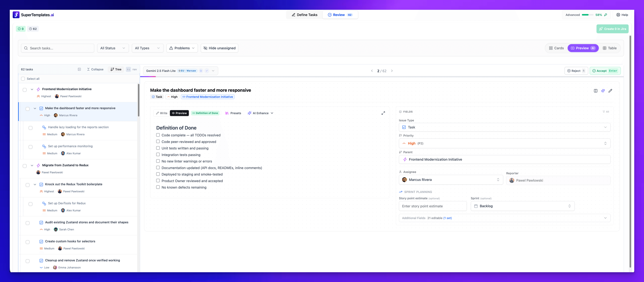The height and width of the screenshot is (282, 644).
Task: Toggle the Select all checkbox
Action: click(x=23, y=78)
